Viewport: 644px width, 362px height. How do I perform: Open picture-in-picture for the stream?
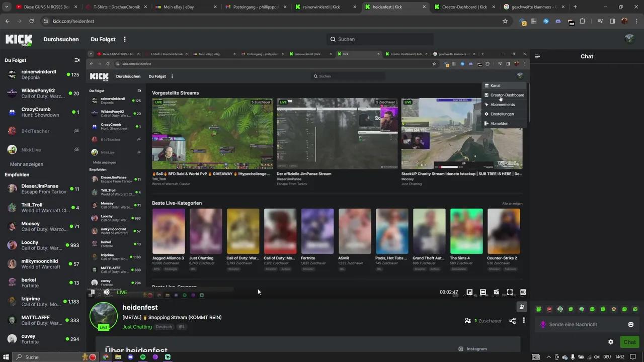(469, 292)
